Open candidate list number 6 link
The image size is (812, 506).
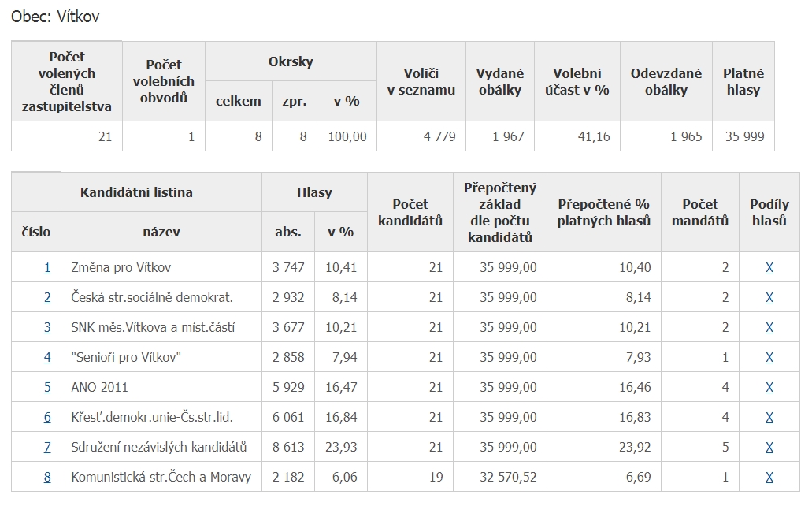[47, 417]
